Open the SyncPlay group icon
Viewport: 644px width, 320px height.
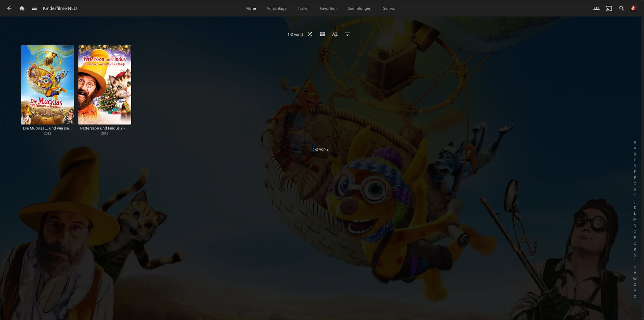coord(596,8)
